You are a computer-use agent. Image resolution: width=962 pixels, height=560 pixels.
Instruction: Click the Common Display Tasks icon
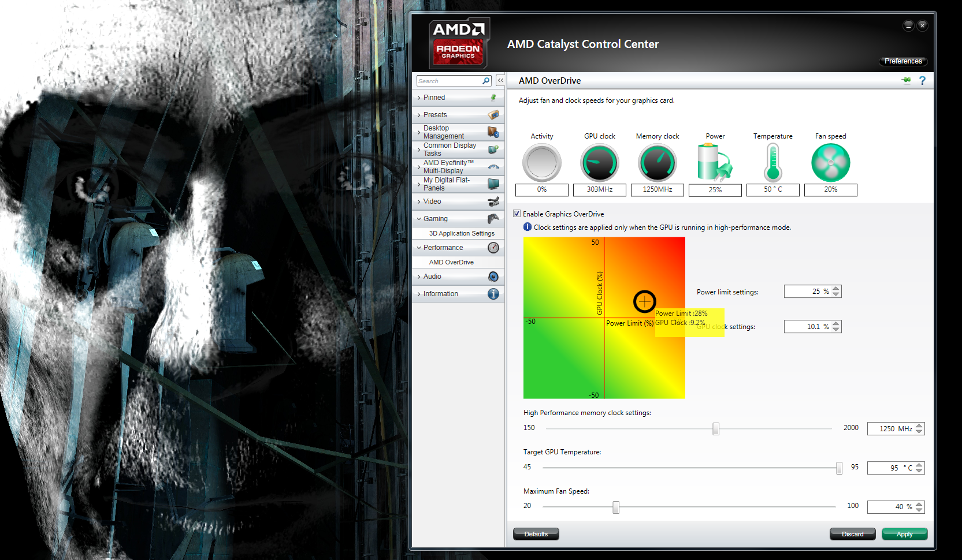tap(493, 150)
